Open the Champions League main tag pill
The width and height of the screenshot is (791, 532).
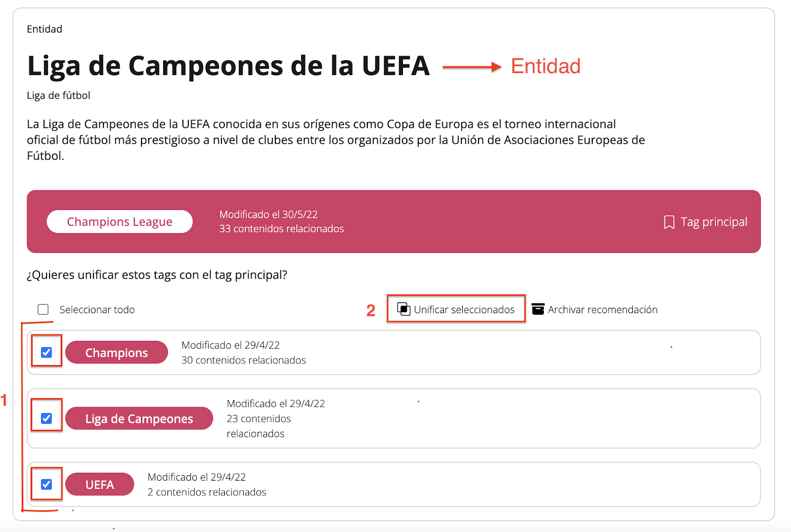[x=120, y=222]
